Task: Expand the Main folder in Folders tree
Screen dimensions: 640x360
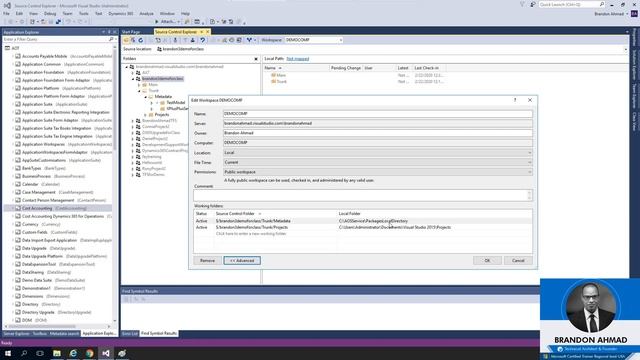Action: (139, 84)
